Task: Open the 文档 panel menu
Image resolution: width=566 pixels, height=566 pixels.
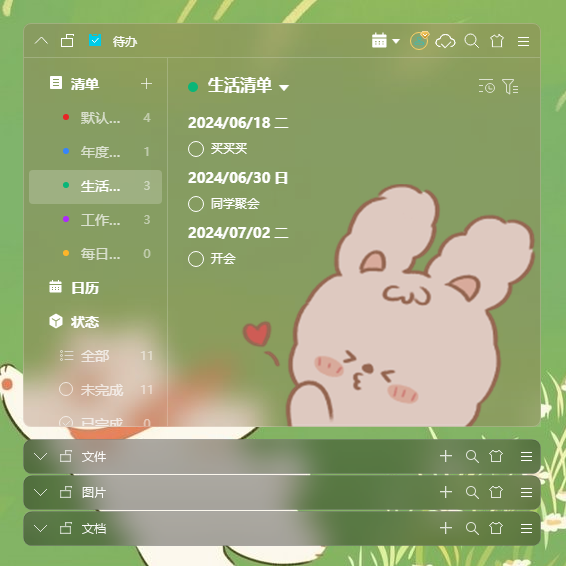Action: click(526, 528)
